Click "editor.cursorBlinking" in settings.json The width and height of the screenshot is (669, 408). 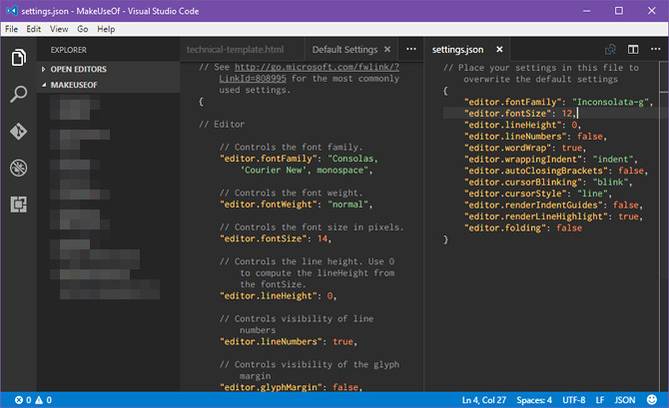point(523,182)
